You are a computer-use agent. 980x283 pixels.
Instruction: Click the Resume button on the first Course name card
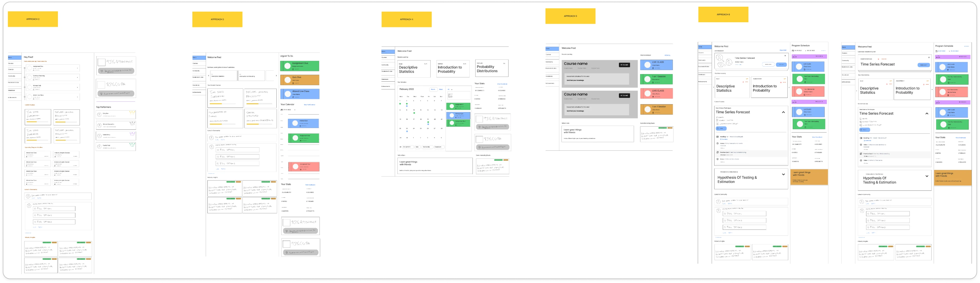tap(625, 65)
